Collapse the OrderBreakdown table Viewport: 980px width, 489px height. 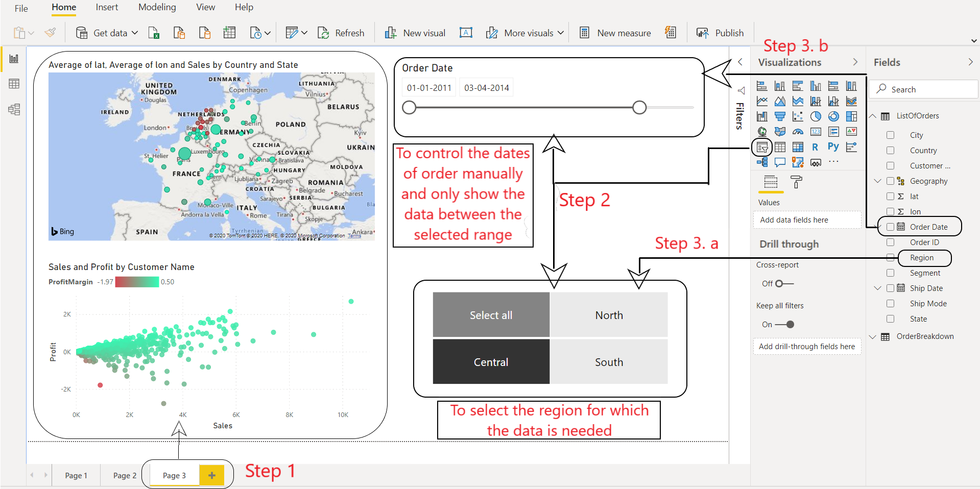(873, 337)
